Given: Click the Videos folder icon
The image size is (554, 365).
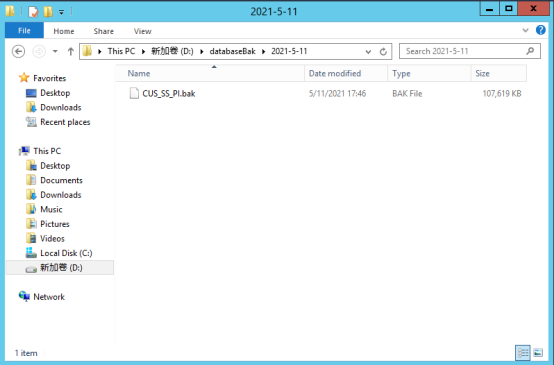Looking at the screenshot, I should coord(31,238).
